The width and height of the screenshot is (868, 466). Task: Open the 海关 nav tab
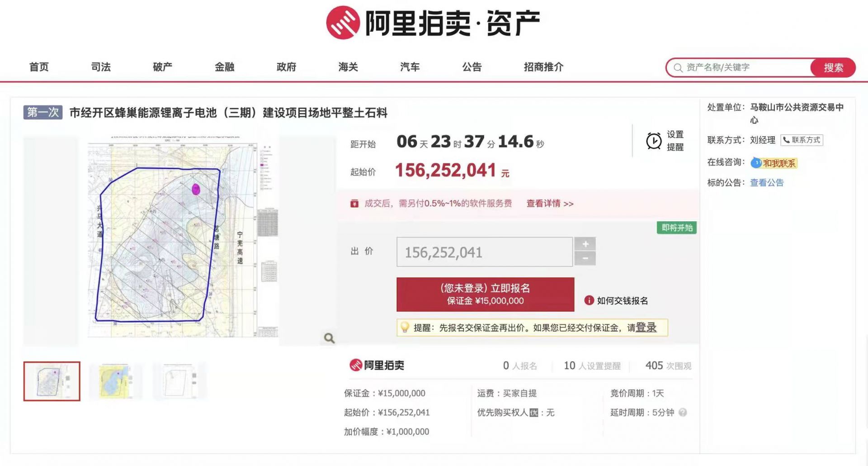[x=348, y=67]
